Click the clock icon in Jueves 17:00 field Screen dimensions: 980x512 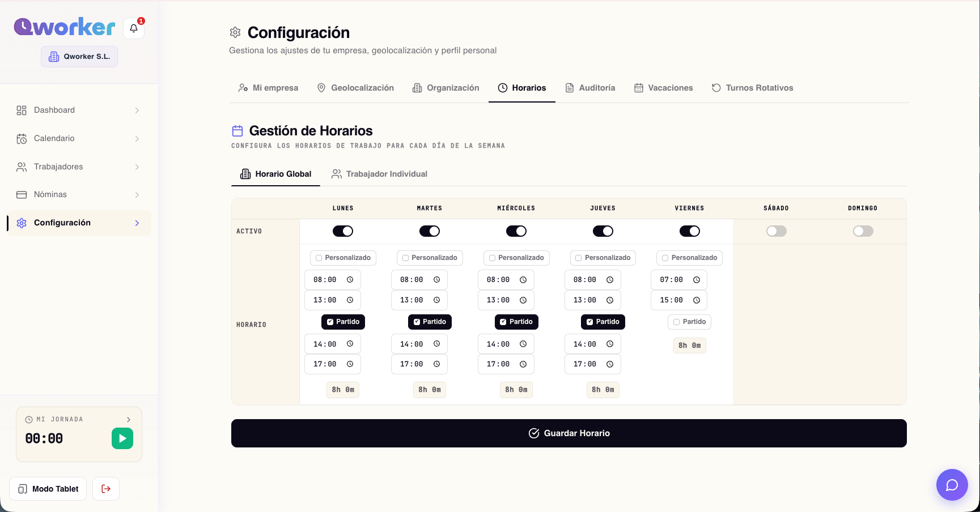click(610, 364)
